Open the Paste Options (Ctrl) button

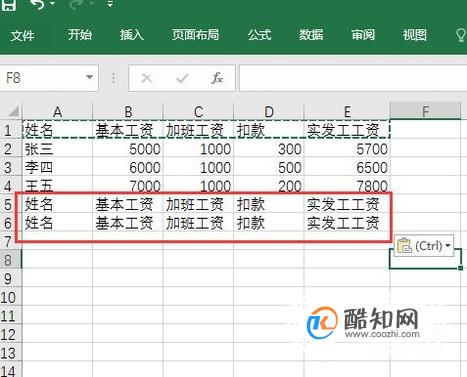click(424, 246)
